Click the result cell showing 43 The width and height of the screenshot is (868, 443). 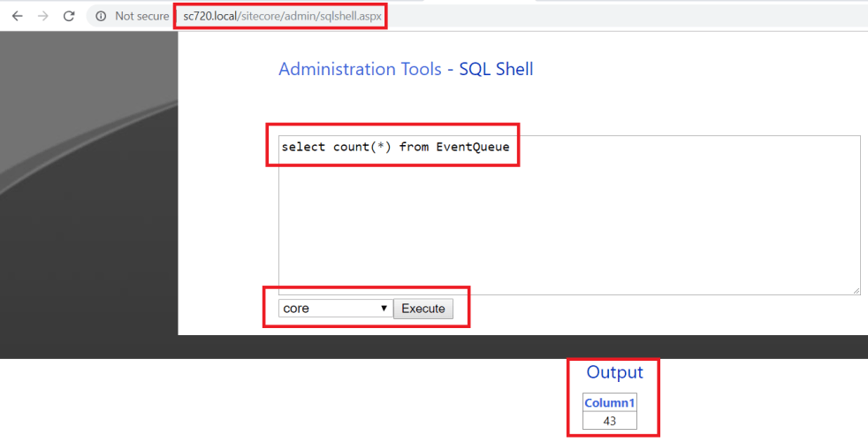tap(609, 421)
